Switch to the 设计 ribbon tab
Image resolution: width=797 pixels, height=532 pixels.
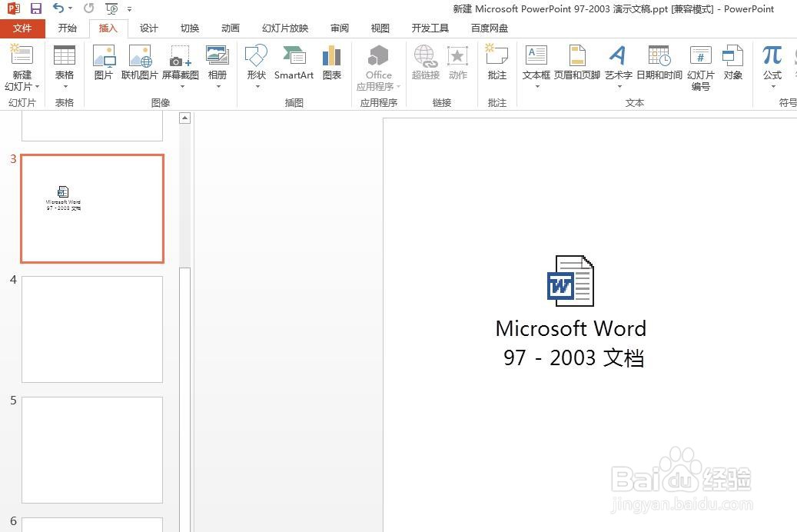click(148, 28)
